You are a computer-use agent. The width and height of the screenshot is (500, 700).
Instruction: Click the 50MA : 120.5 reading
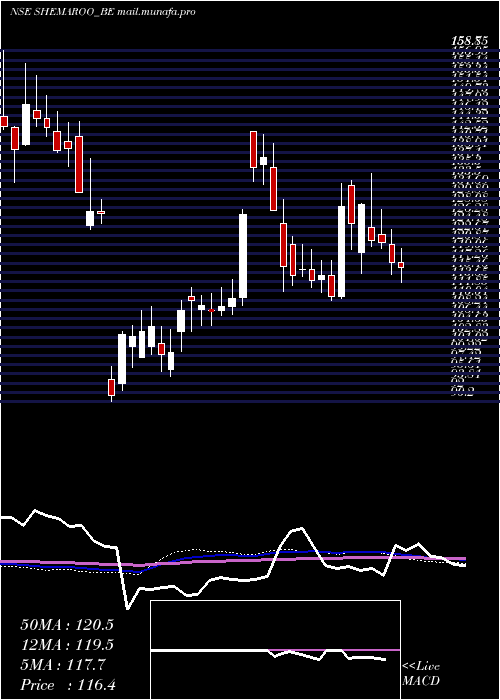click(67, 625)
